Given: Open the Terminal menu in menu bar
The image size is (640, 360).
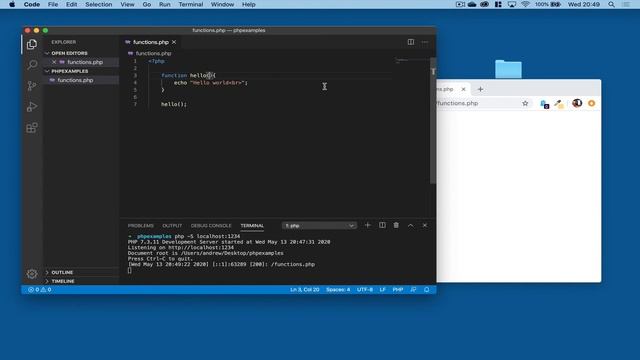Looking at the screenshot, I should click(191, 4).
